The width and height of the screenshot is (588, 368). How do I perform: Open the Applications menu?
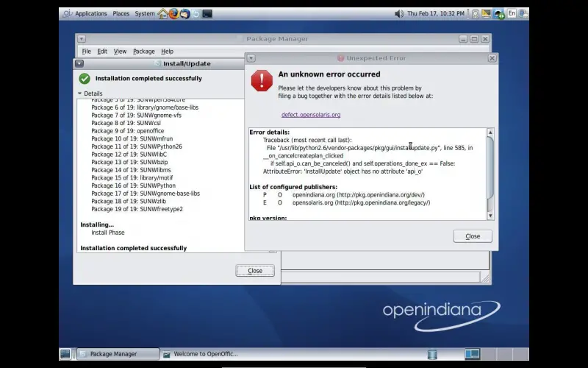click(90, 13)
